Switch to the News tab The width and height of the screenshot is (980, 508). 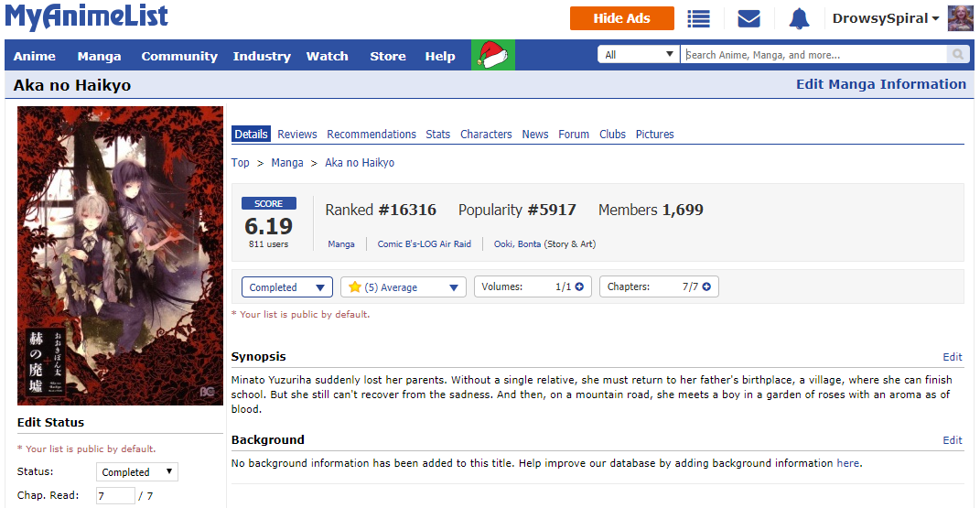(535, 135)
